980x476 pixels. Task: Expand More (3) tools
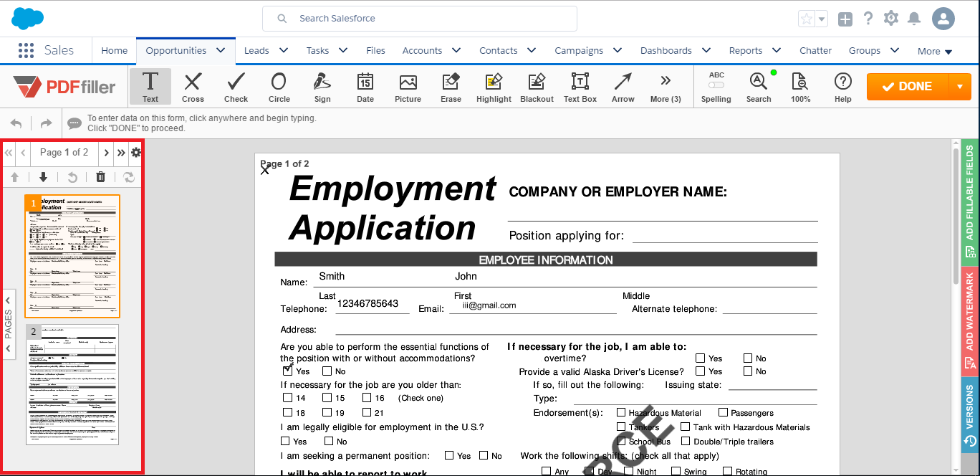(666, 87)
